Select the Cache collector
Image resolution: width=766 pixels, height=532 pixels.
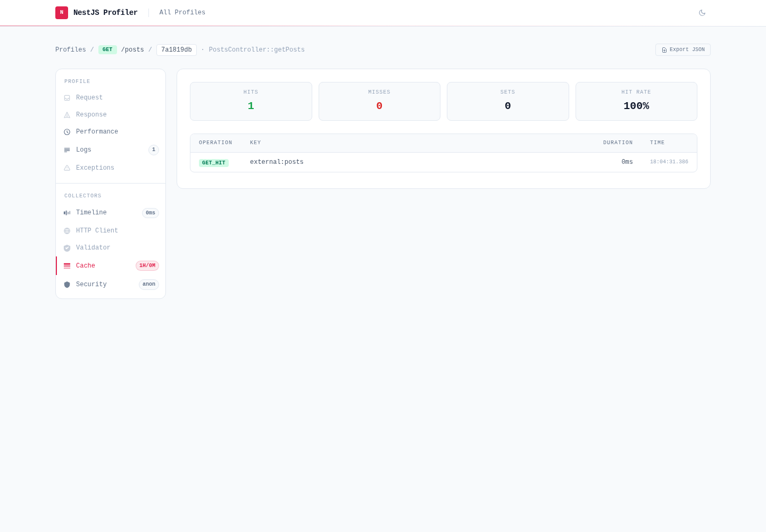point(111,266)
